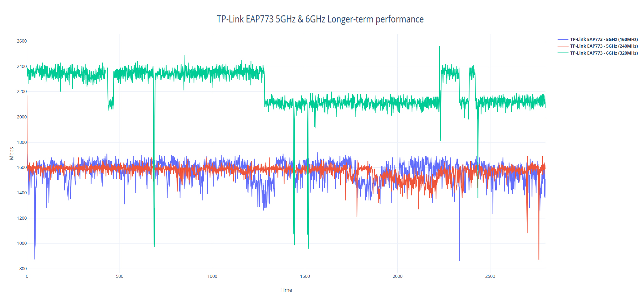Click the red legend line swatch
The width and height of the screenshot is (644, 301).
[x=563, y=46]
